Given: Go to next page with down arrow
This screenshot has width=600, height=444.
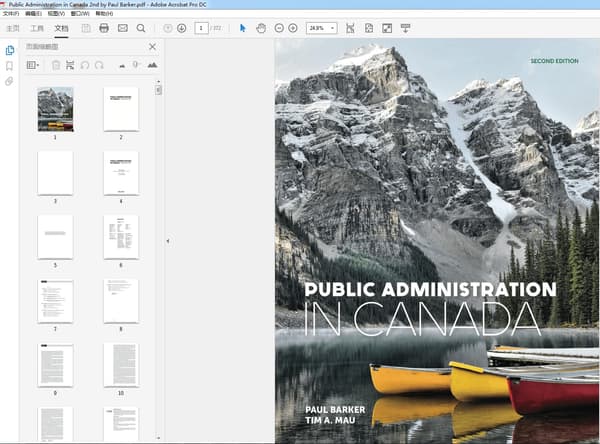Looking at the screenshot, I should [x=182, y=28].
